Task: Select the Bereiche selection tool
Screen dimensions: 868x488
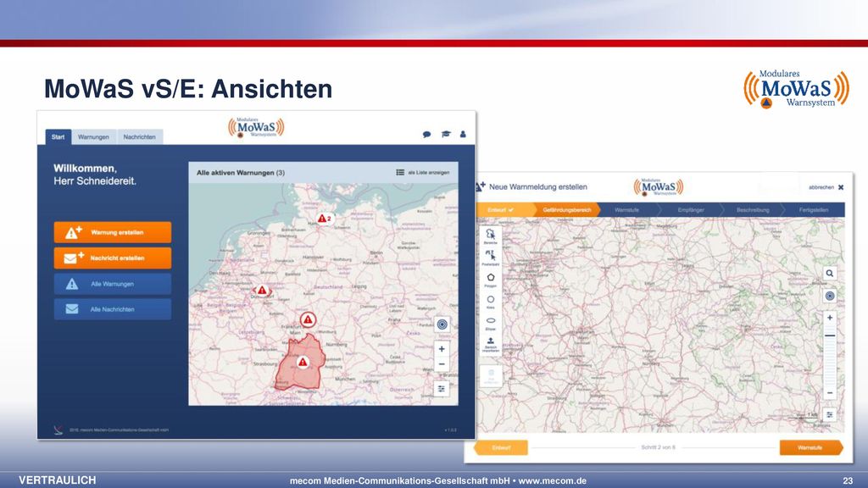Action: coord(491,236)
